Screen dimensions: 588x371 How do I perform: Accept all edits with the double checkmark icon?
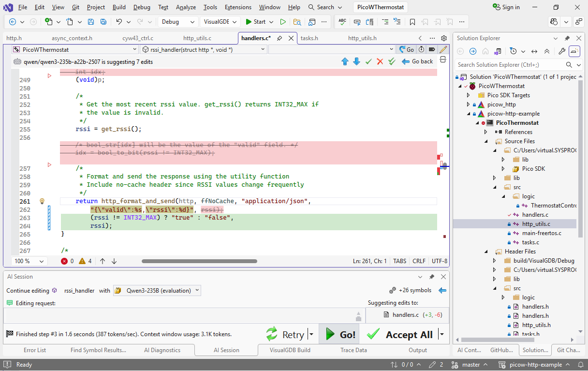pos(392,61)
